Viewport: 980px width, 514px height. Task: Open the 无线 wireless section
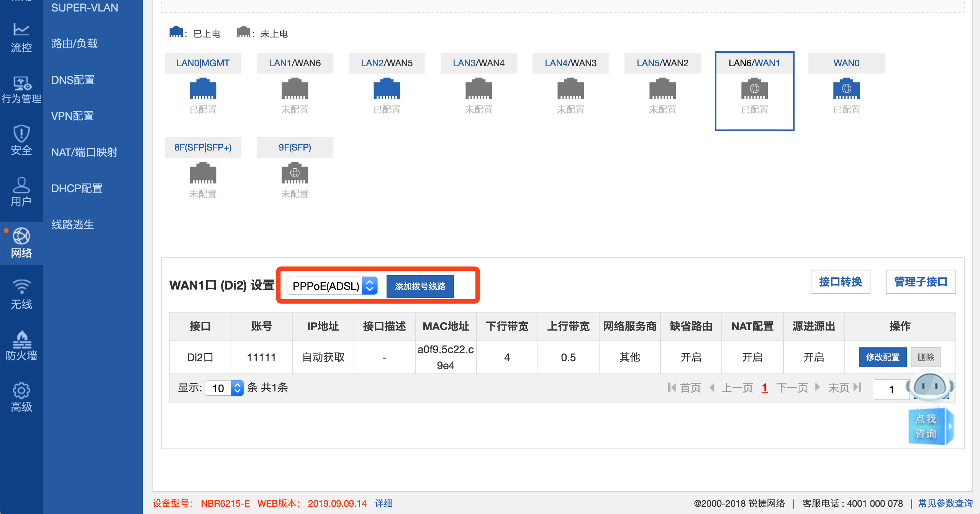pos(21,294)
